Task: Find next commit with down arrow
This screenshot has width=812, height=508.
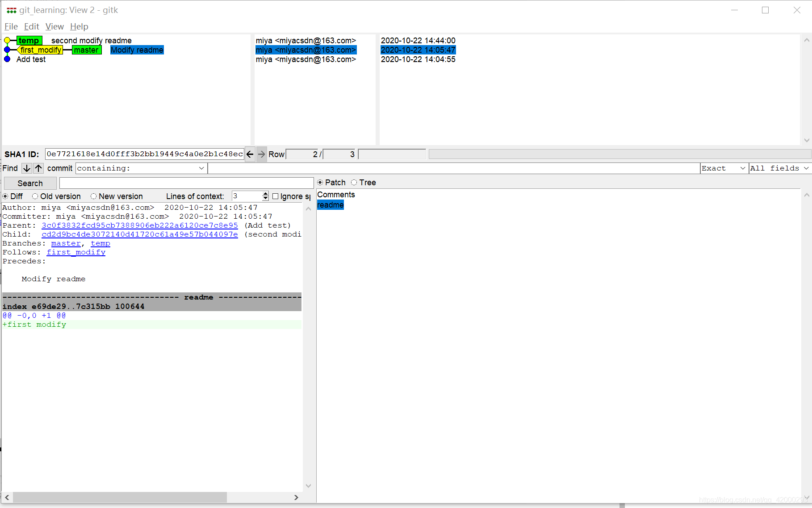Action: pyautogui.click(x=27, y=168)
